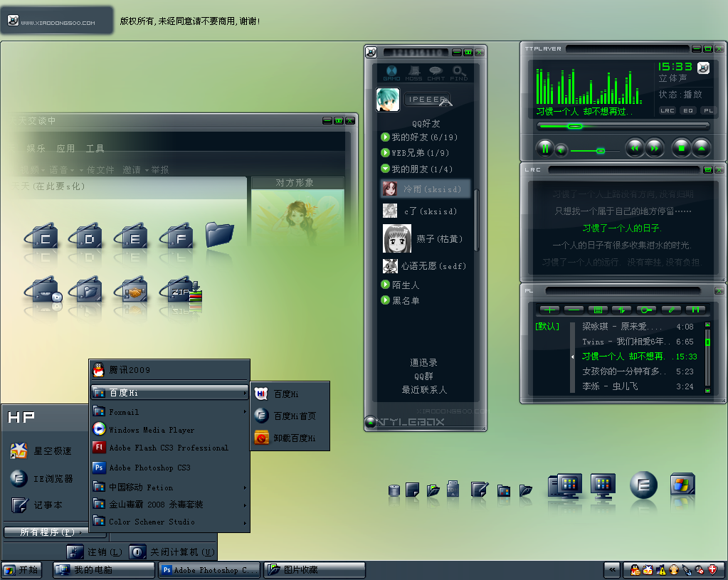
Task: Open the ZIP archive drive icon
Action: tap(180, 290)
